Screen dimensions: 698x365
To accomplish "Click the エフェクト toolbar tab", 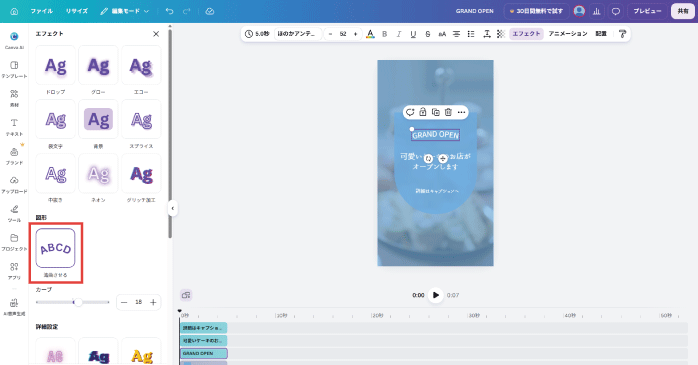I will coord(526,34).
